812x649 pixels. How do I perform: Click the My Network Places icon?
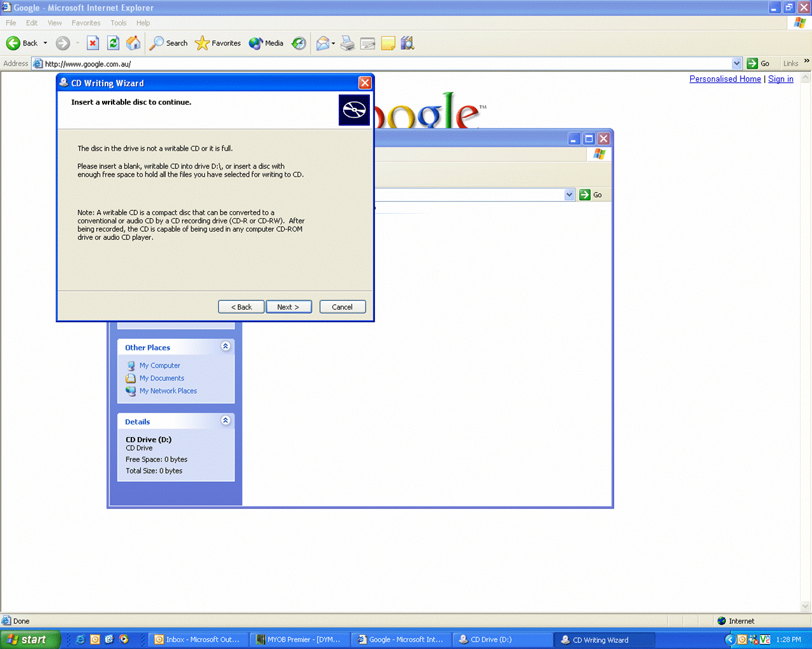click(x=131, y=391)
